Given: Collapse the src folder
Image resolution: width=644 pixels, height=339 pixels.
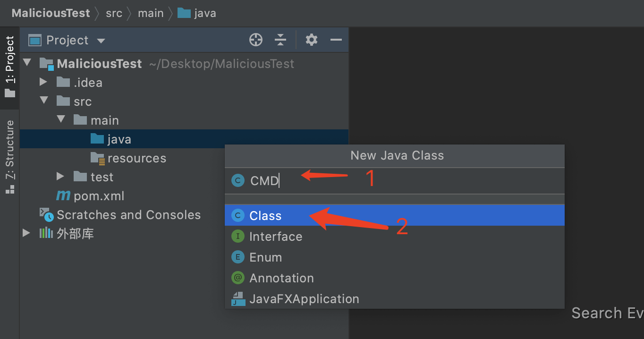Looking at the screenshot, I should click(44, 101).
